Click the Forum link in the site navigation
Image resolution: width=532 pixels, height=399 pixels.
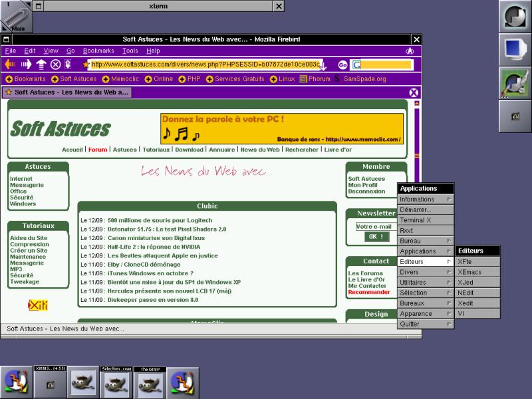98,150
